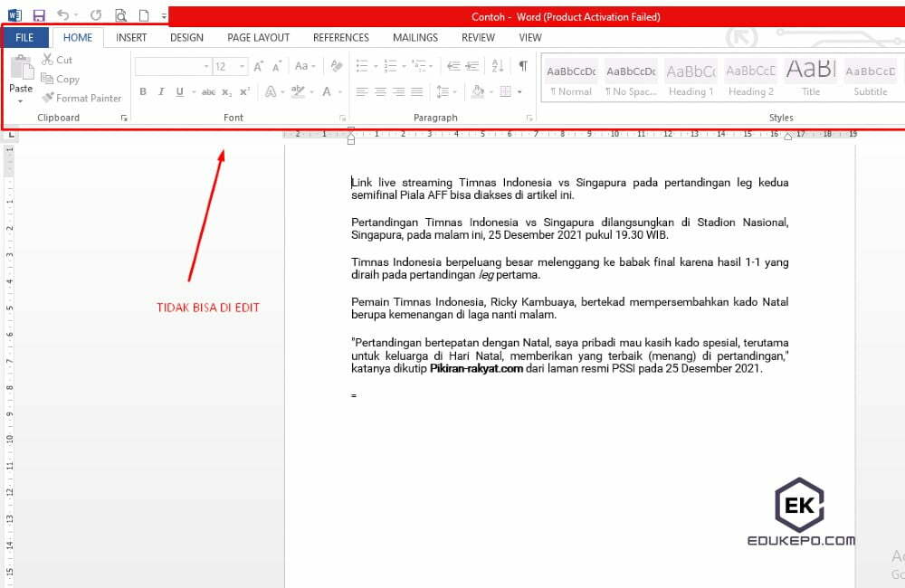
Task: Click the Save icon on Quick Access Toolbar
Action: click(38, 14)
